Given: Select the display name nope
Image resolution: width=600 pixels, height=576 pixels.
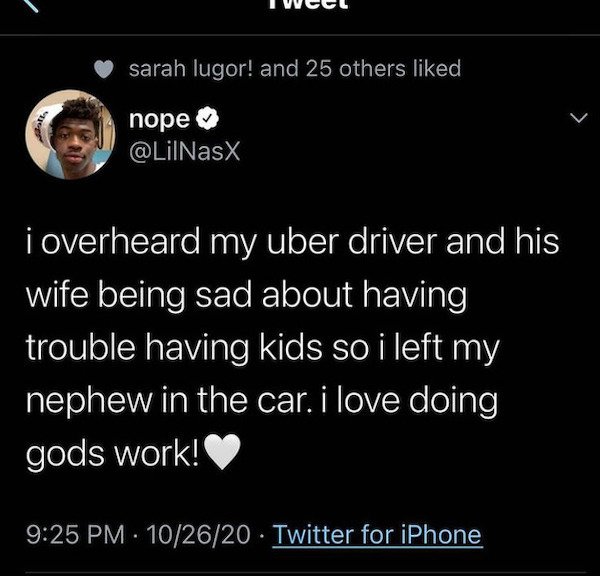Looking at the screenshot, I should pos(160,120).
